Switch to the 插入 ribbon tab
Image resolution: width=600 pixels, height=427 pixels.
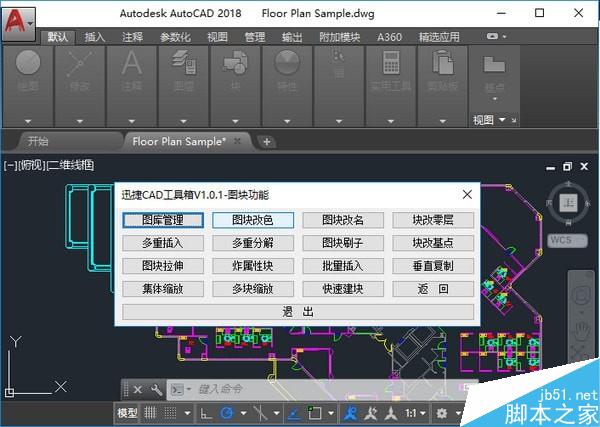(x=95, y=37)
